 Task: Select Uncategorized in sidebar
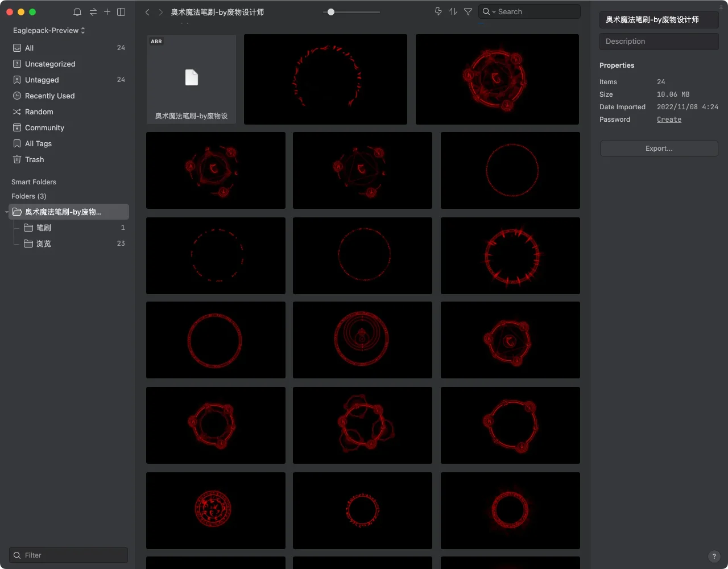coord(69,64)
